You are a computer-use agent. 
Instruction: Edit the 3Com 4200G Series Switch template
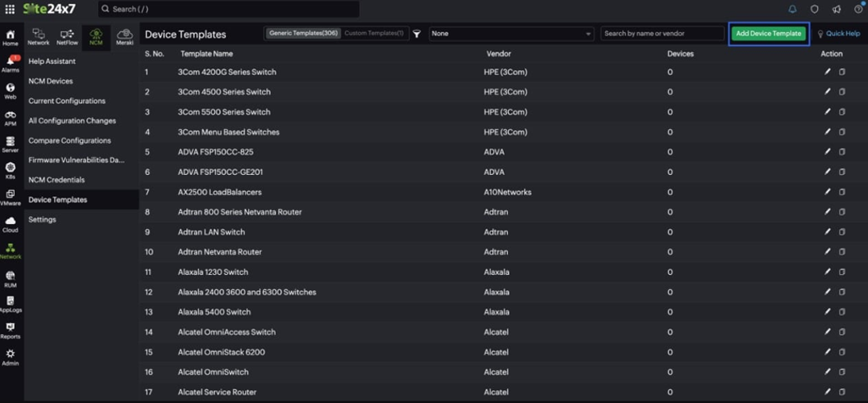tap(827, 72)
